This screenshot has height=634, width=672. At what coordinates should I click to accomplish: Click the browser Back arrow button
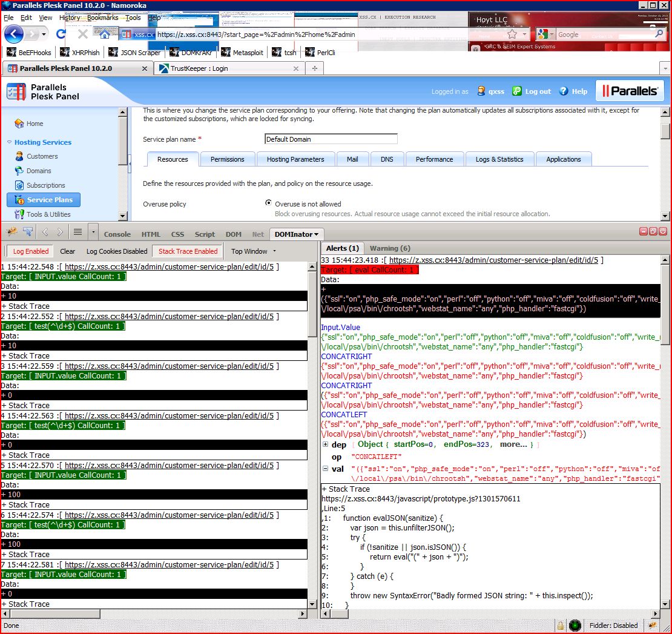14,35
